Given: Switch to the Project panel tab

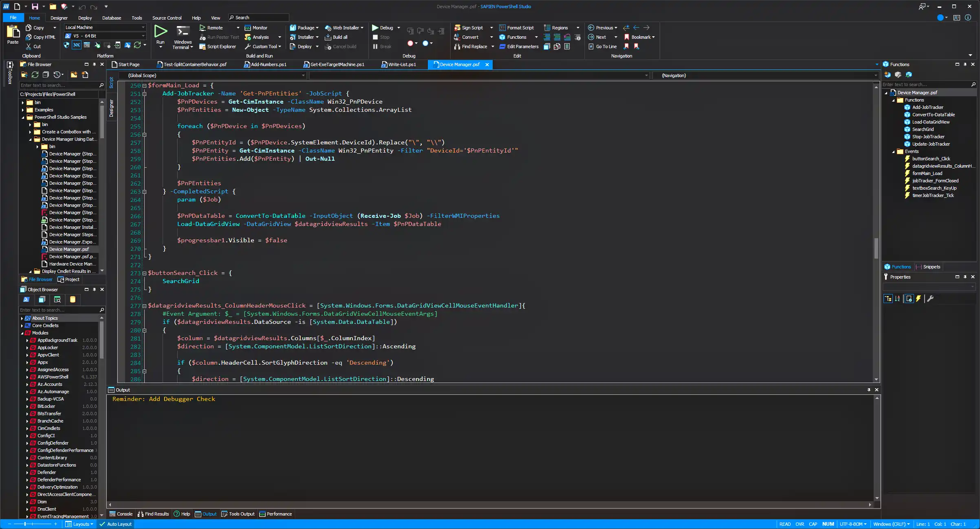Looking at the screenshot, I should point(68,279).
